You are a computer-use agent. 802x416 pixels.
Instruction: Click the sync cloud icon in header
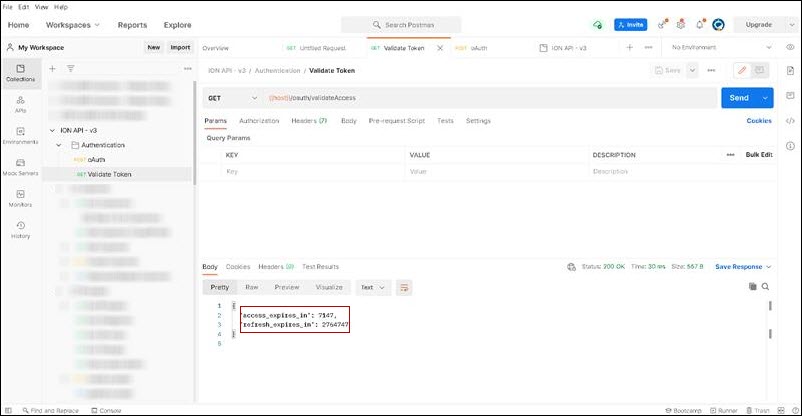coord(597,25)
